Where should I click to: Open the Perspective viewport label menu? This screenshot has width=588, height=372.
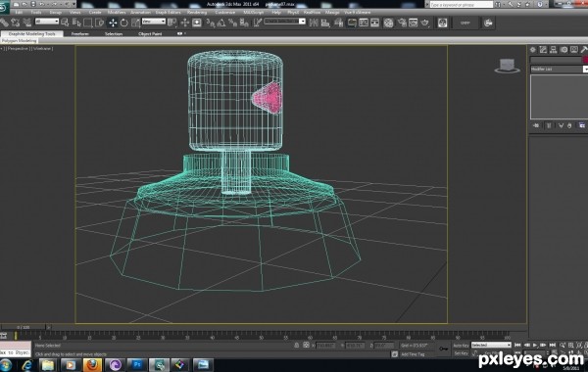[18, 49]
